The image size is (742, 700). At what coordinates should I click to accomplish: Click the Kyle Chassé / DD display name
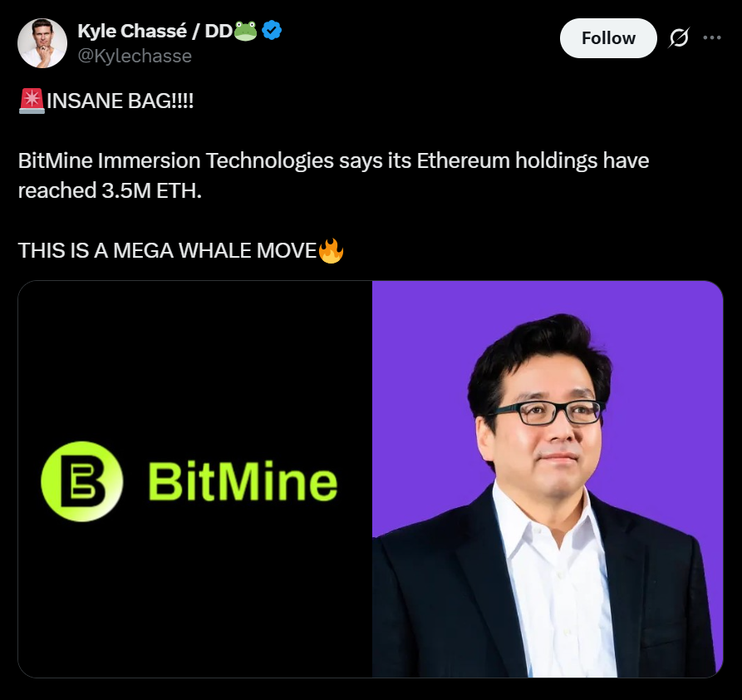click(155, 31)
